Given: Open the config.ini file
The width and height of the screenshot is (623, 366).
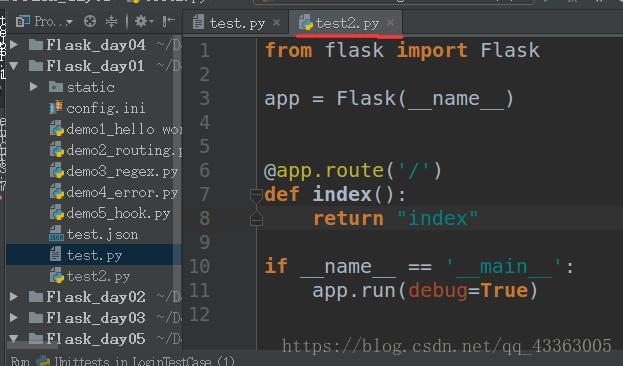Looking at the screenshot, I should 105,108.
